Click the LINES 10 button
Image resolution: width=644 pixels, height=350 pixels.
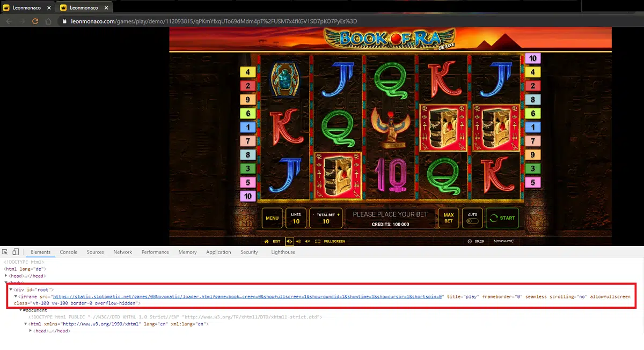click(x=296, y=218)
